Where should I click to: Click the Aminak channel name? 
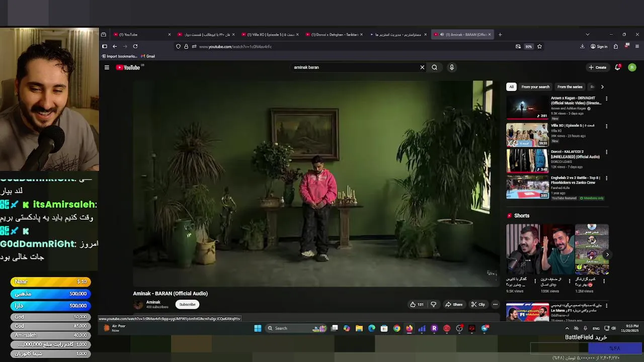pos(153,302)
